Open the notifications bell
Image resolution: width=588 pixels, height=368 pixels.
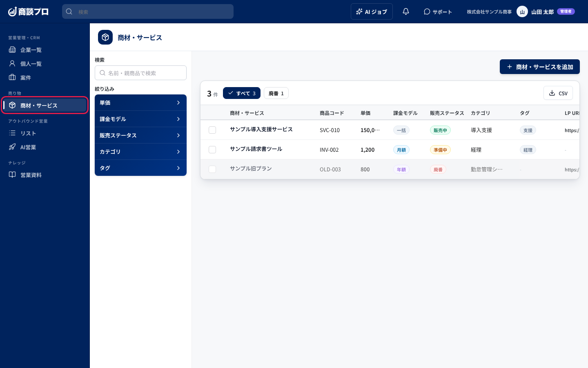coord(406,11)
